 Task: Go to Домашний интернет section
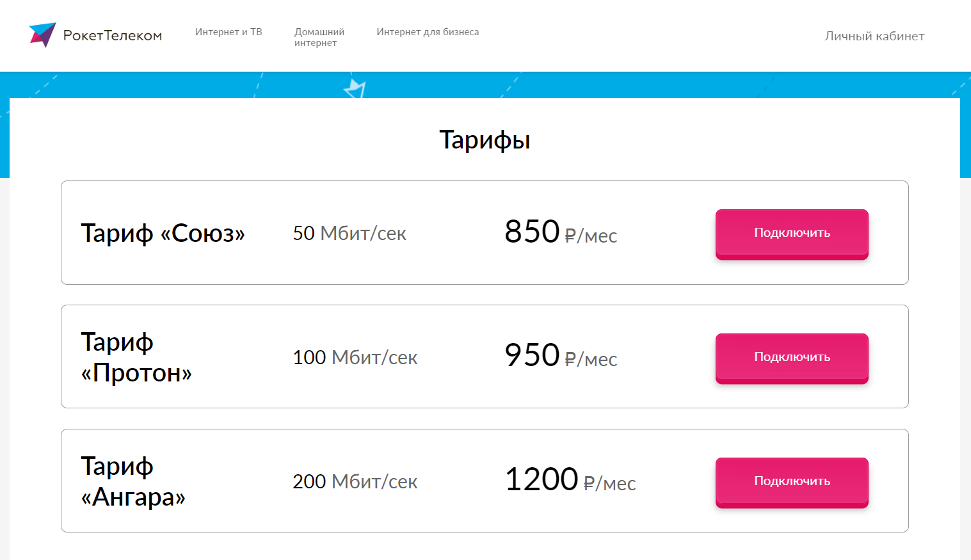(319, 37)
